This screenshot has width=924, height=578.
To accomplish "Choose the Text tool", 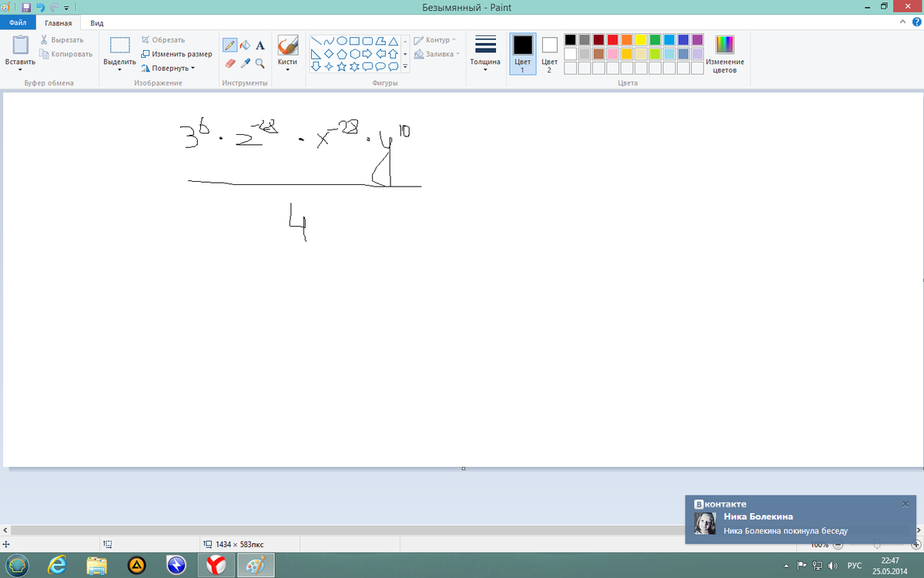I will point(260,45).
